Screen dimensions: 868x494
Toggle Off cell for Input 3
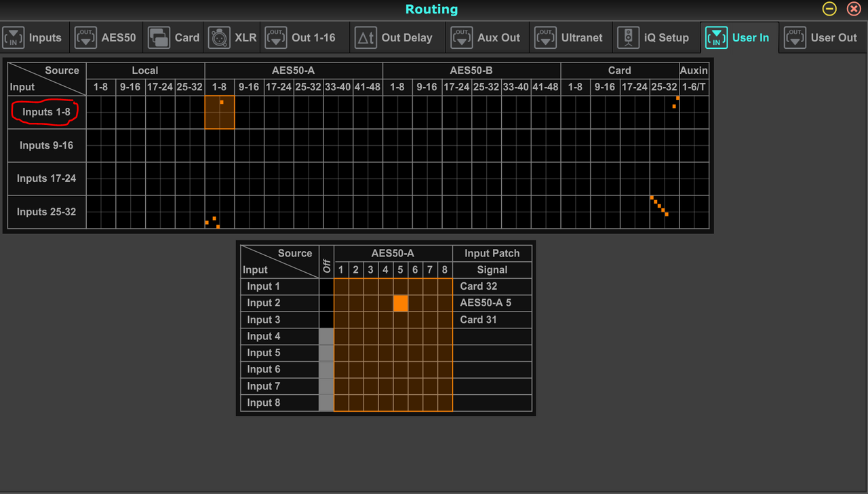click(x=326, y=320)
